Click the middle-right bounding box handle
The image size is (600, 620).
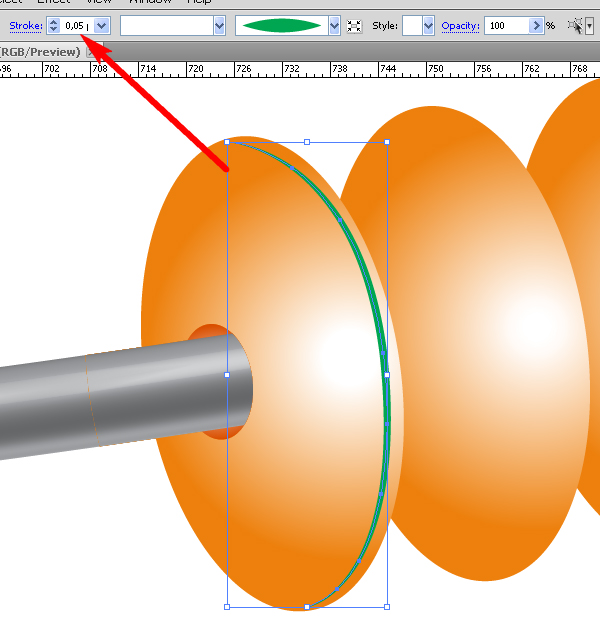click(387, 375)
